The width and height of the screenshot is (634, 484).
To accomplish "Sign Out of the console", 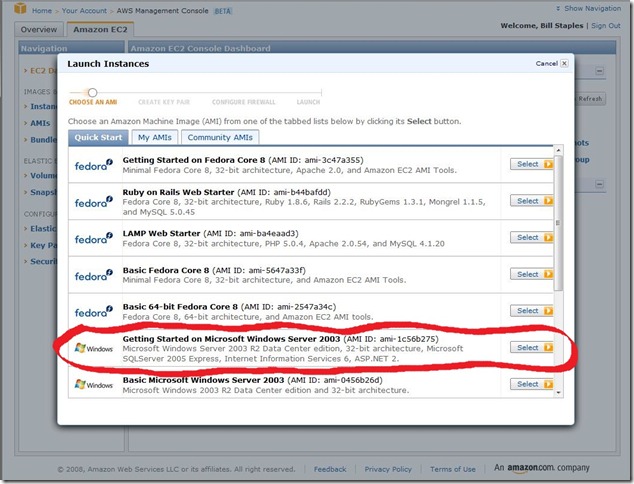I will tap(606, 25).
